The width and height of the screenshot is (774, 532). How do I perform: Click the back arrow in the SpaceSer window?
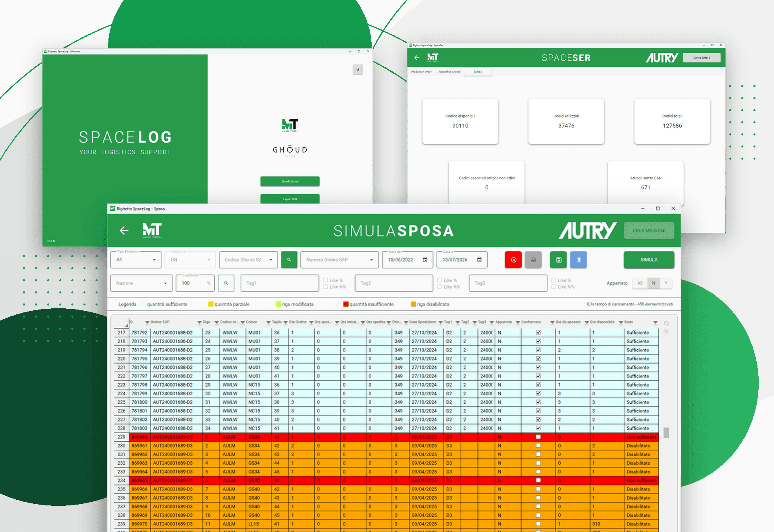(x=417, y=58)
